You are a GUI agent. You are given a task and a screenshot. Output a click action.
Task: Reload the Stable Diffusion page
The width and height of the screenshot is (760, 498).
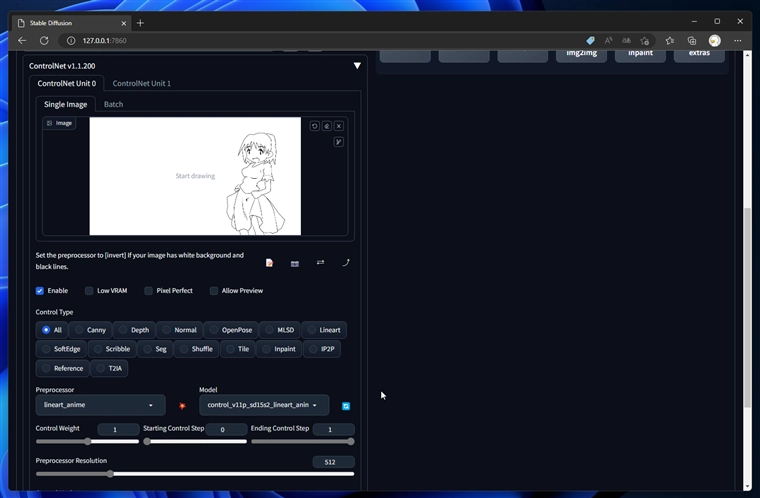pyautogui.click(x=44, y=41)
